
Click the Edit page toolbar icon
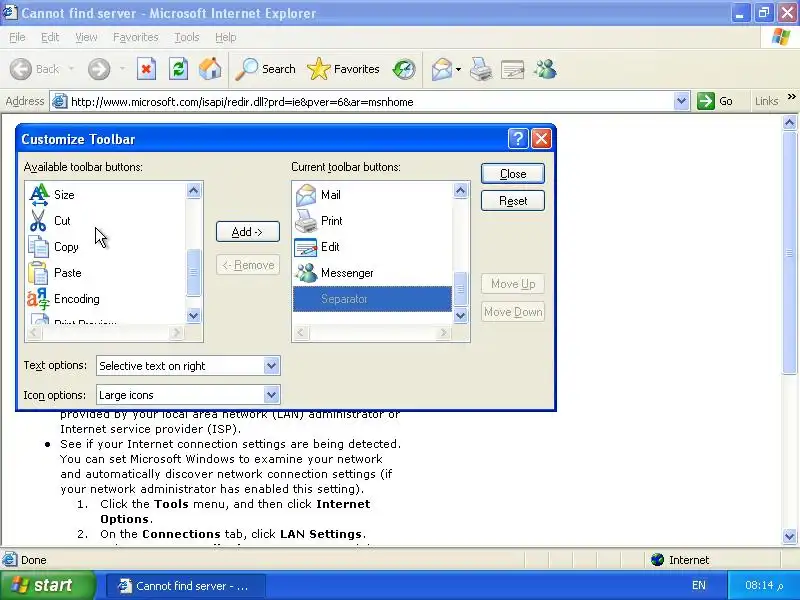tap(513, 69)
